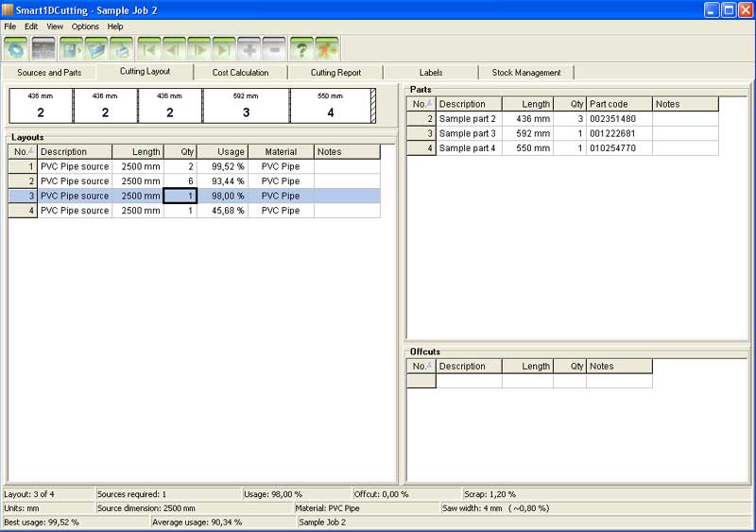Click the print toolbar icon
Screen dimensions: 756x532
tap(122, 49)
